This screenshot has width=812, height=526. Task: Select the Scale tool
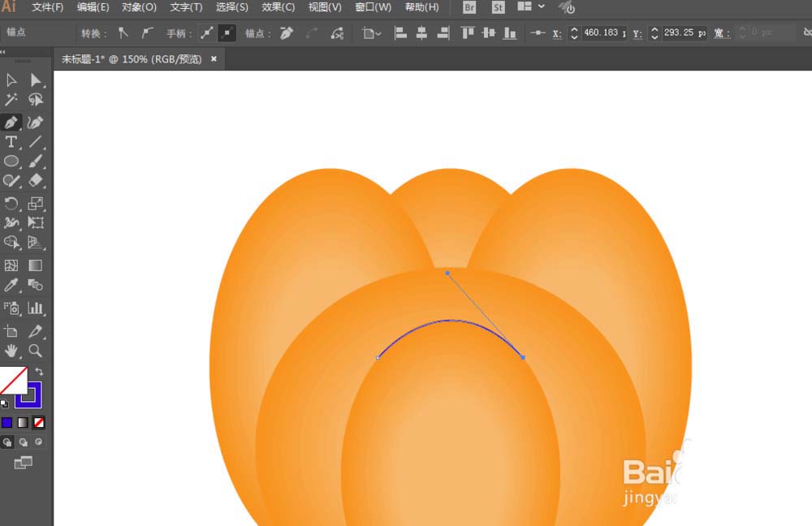[35, 203]
